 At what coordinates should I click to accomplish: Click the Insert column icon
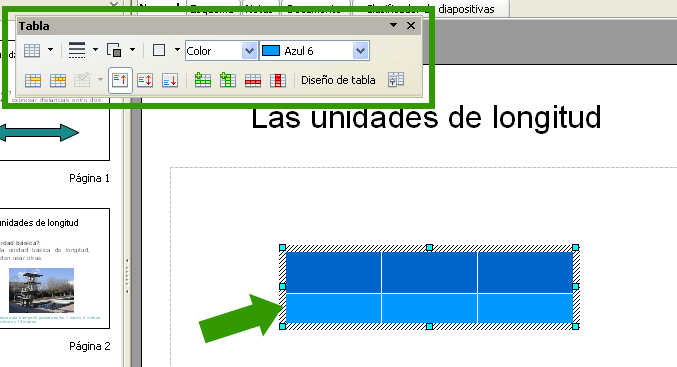tap(228, 80)
